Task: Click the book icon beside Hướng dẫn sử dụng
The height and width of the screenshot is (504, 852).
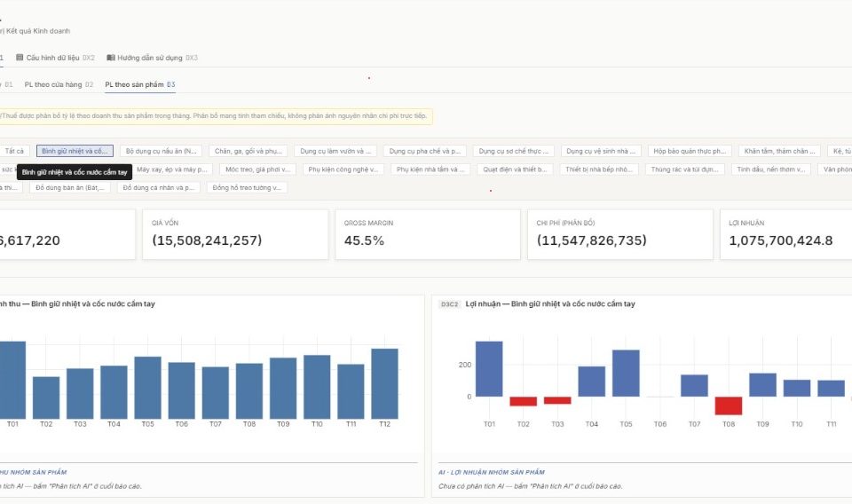Action: (x=111, y=58)
